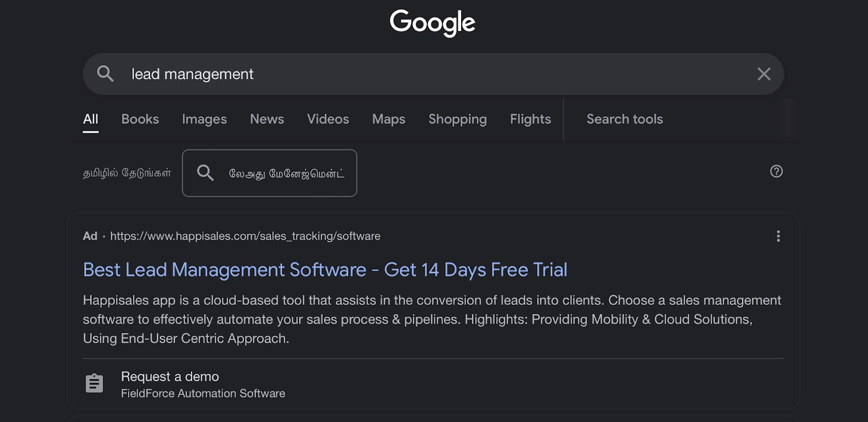
Task: Click the Happisales ad description paragraph
Action: [x=432, y=319]
